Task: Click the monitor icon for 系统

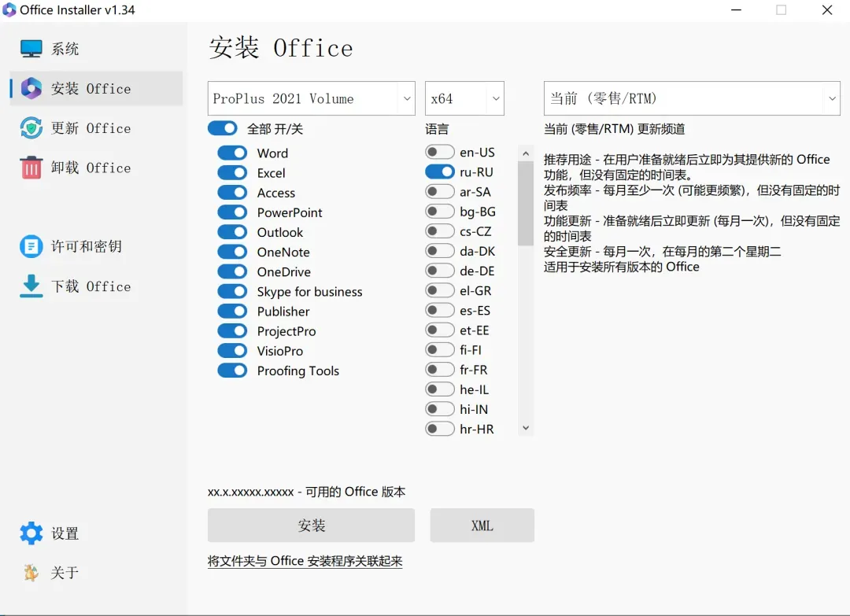Action: (31, 49)
